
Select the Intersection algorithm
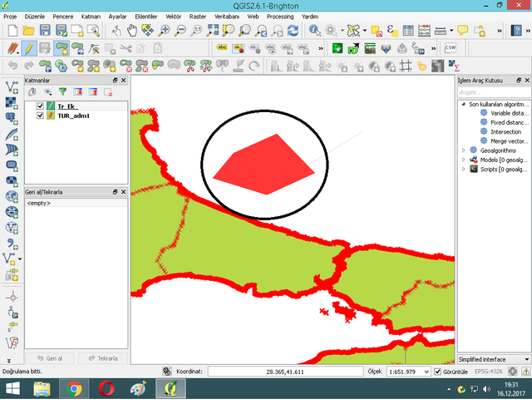click(x=505, y=131)
